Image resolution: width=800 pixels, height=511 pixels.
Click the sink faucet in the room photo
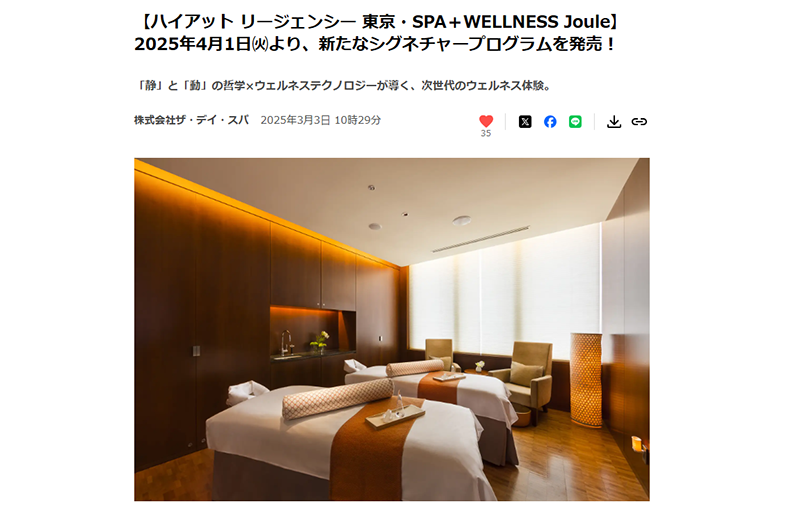[x=286, y=343]
